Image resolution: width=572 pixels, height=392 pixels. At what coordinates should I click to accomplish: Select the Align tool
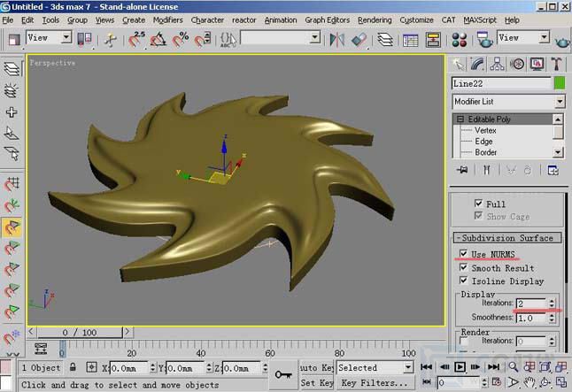(359, 40)
